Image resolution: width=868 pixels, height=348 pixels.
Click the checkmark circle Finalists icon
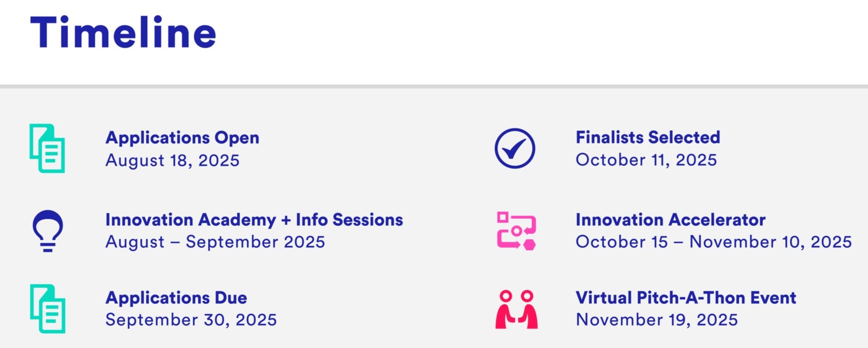515,148
